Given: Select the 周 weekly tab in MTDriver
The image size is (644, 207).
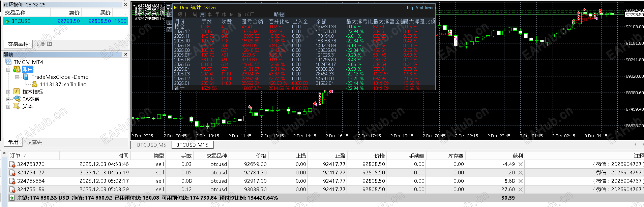Looking at the screenshot, I should pos(195,14).
